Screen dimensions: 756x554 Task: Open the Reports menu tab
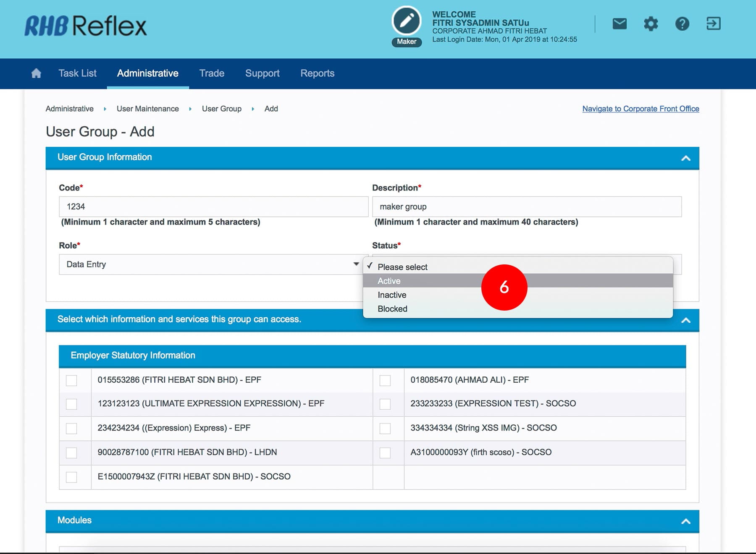pyautogui.click(x=317, y=73)
